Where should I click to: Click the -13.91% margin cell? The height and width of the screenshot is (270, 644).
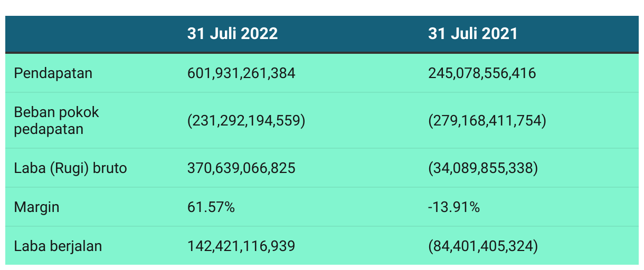point(454,207)
